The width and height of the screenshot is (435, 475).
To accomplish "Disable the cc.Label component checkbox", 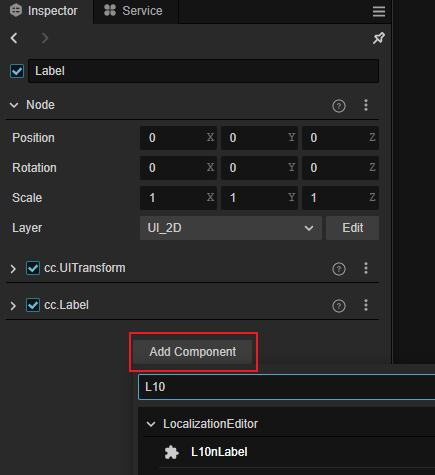I will pos(33,305).
